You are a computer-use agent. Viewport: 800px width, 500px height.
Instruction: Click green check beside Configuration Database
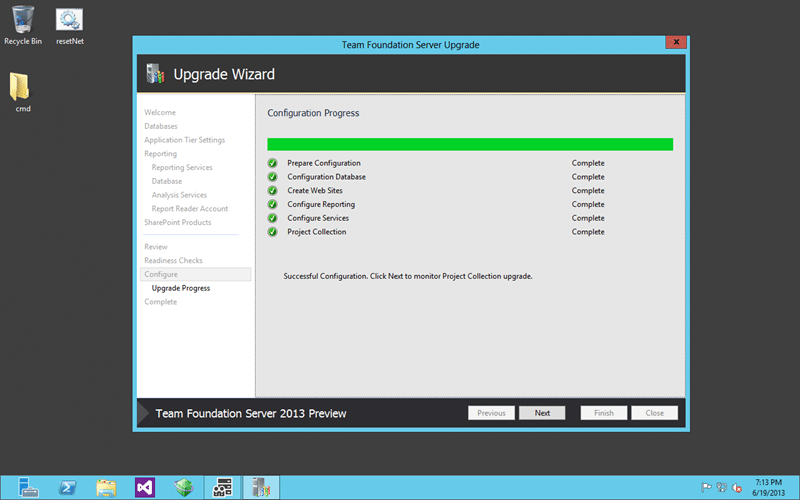tap(272, 177)
